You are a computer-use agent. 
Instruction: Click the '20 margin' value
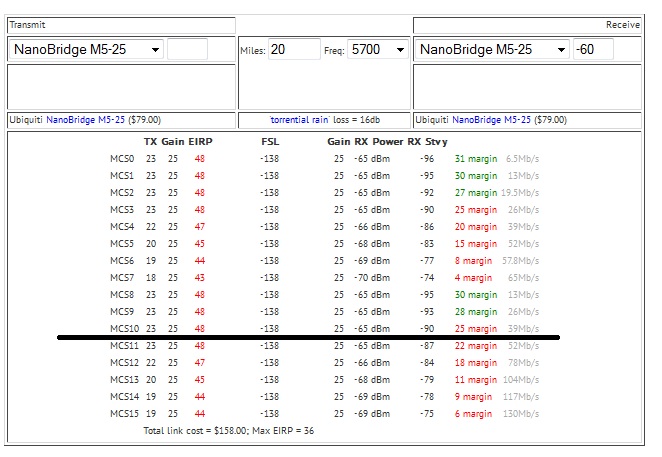point(476,227)
